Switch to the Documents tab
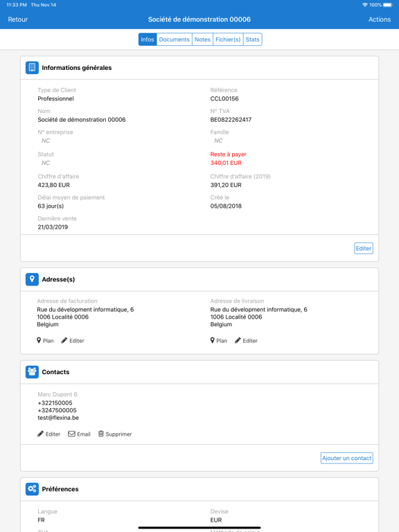Image resolution: width=399 pixels, height=532 pixels. coord(175,39)
